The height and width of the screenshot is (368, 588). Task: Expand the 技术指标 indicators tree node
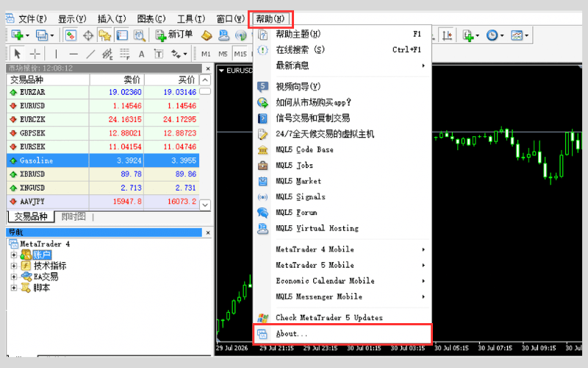click(13, 266)
